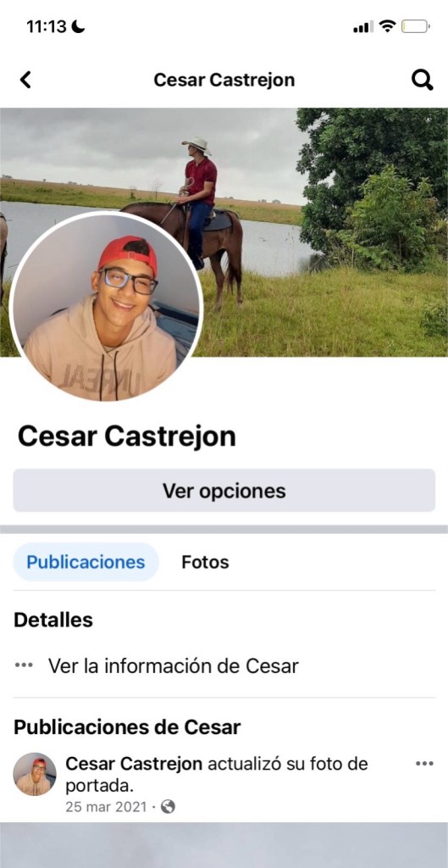This screenshot has height=868, width=448.
Task: Open the large circular profile picture
Action: click(106, 305)
